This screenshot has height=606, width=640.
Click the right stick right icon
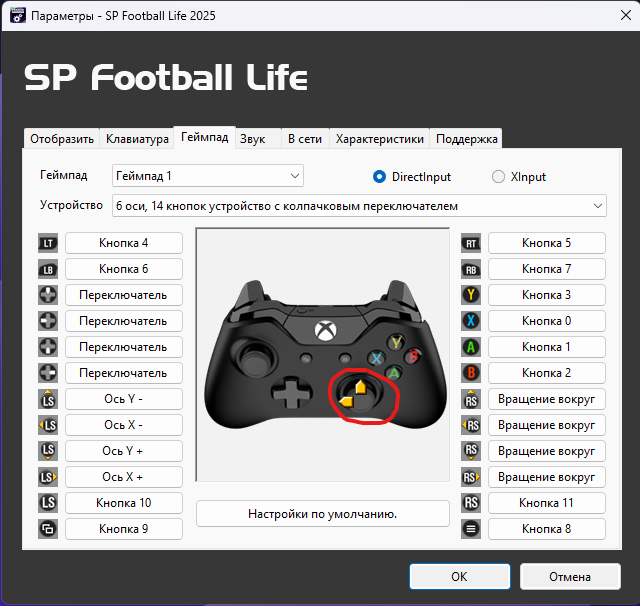(471, 477)
